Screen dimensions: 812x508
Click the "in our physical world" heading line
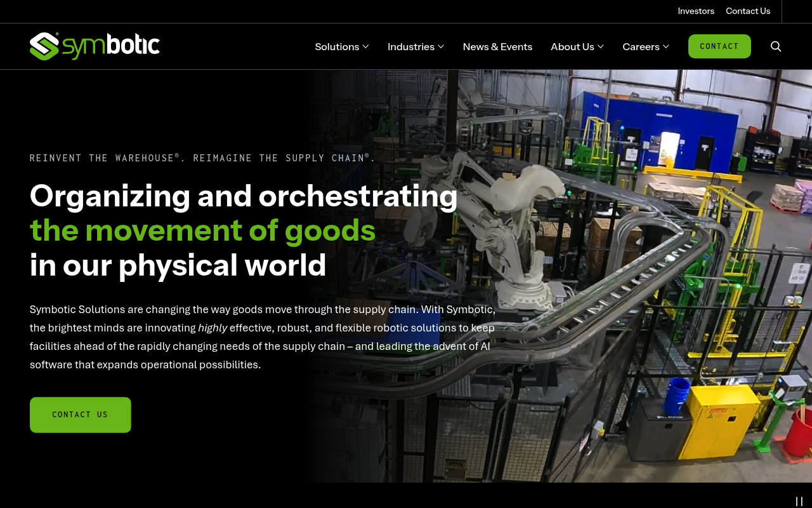click(178, 265)
